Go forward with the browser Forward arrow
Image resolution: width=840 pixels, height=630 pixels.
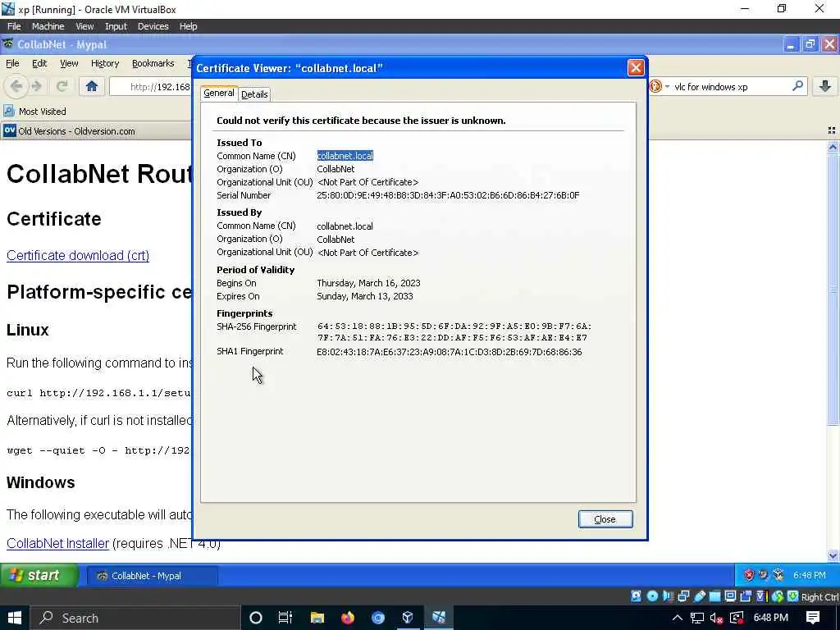point(37,86)
